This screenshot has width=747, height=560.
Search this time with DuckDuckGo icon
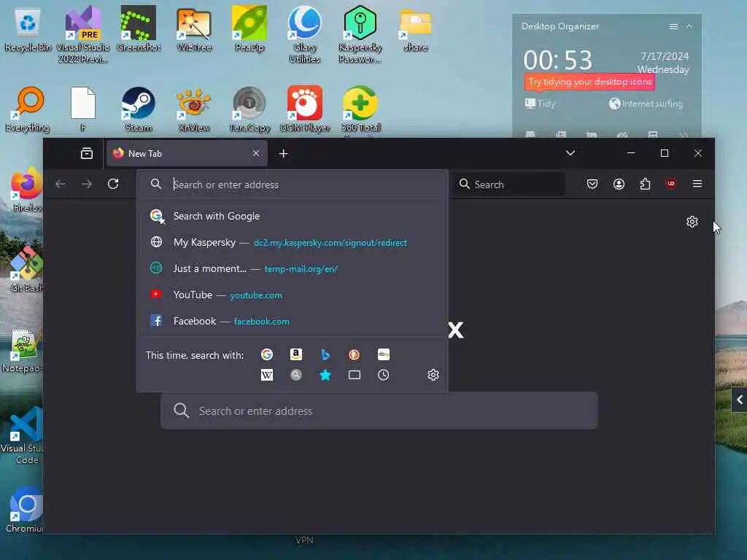(x=354, y=354)
